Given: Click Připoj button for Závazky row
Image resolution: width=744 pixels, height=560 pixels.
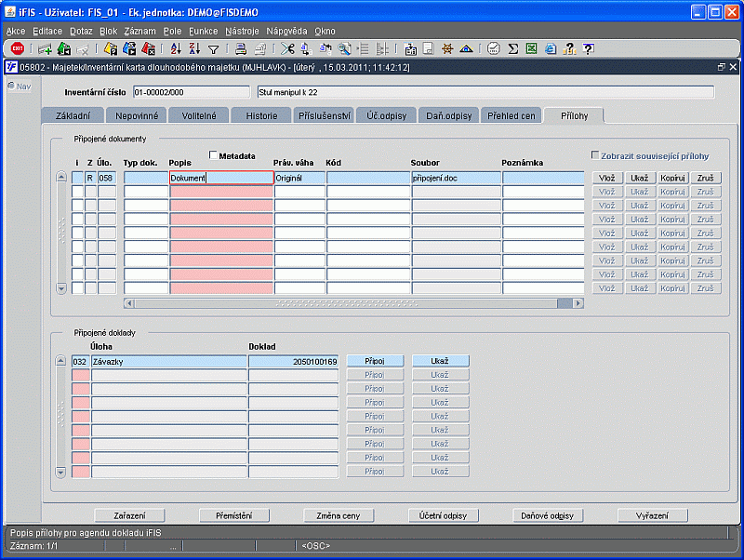Looking at the screenshot, I should [x=375, y=361].
